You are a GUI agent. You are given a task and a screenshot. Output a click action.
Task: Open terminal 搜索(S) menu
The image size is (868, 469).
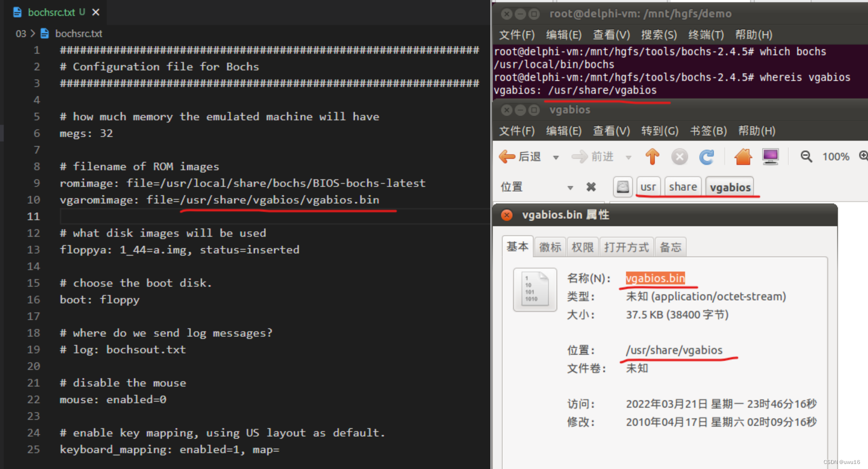pyautogui.click(x=659, y=35)
